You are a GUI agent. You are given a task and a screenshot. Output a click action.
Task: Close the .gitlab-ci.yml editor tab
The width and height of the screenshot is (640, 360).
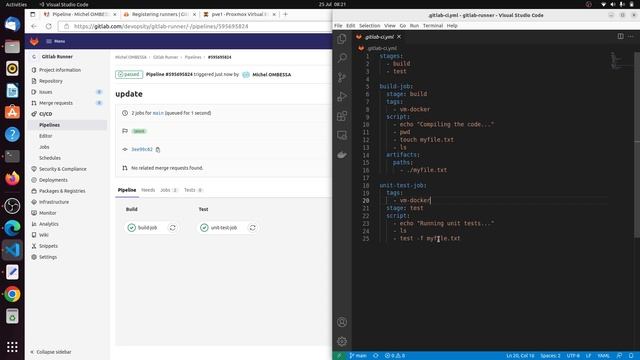tap(399, 37)
